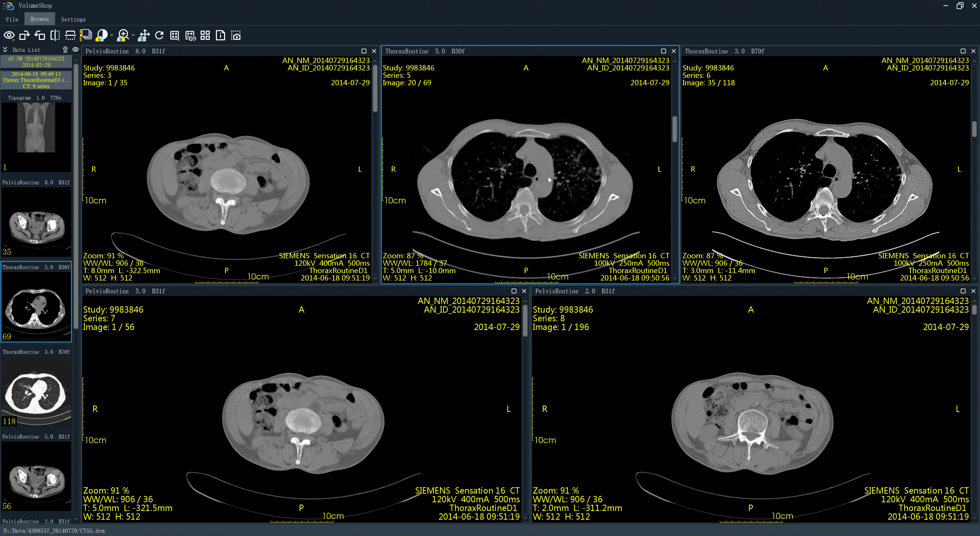Select the stack scroll slices tool
980x536 pixels.
(x=86, y=35)
